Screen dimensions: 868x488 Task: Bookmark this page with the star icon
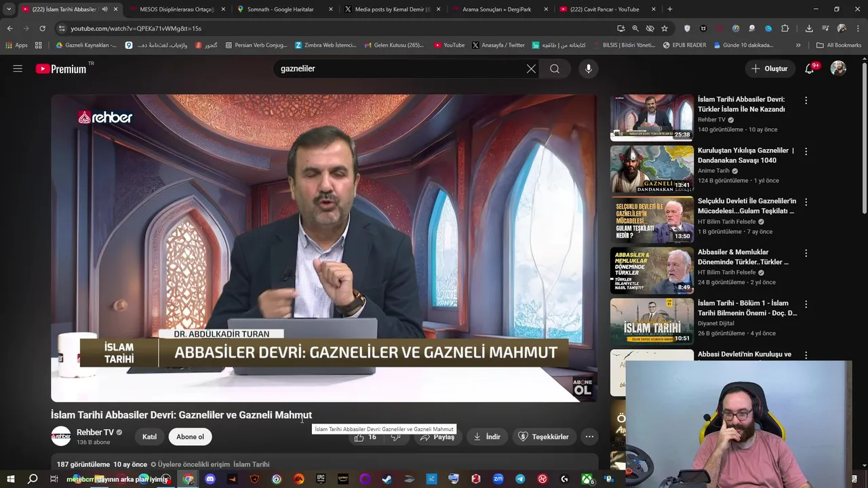665,28
